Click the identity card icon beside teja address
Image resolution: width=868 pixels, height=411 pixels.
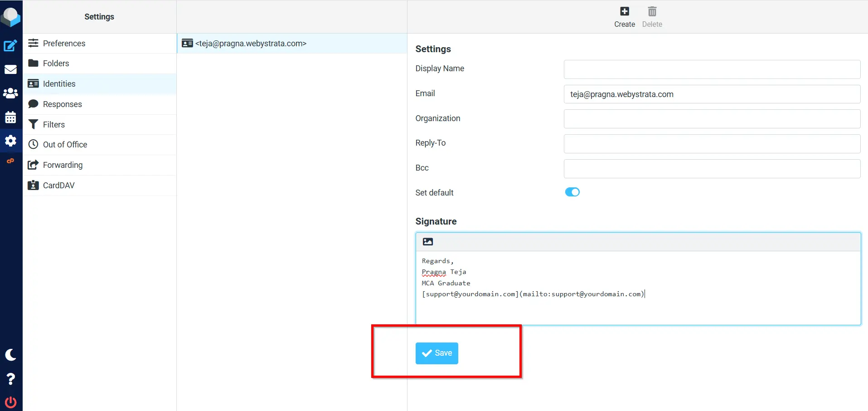pyautogui.click(x=187, y=44)
